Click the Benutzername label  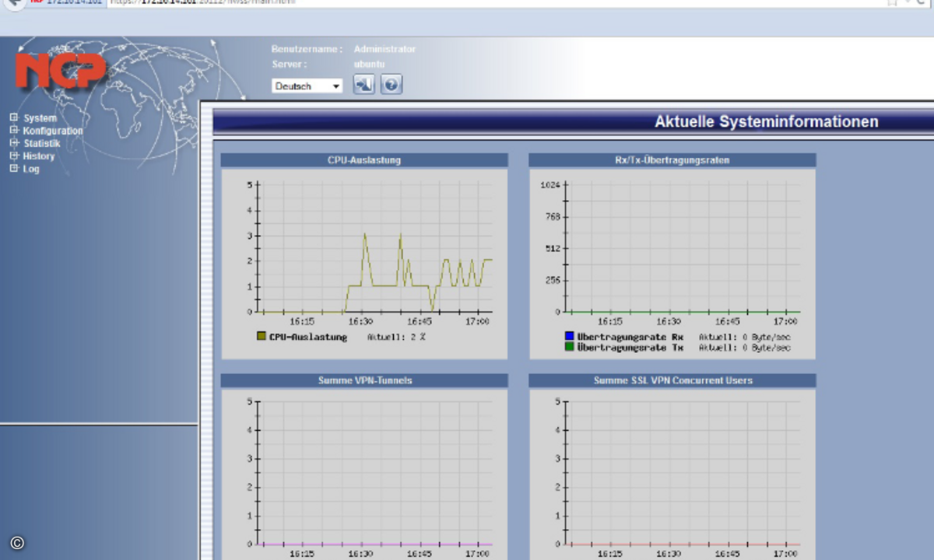[307, 49]
